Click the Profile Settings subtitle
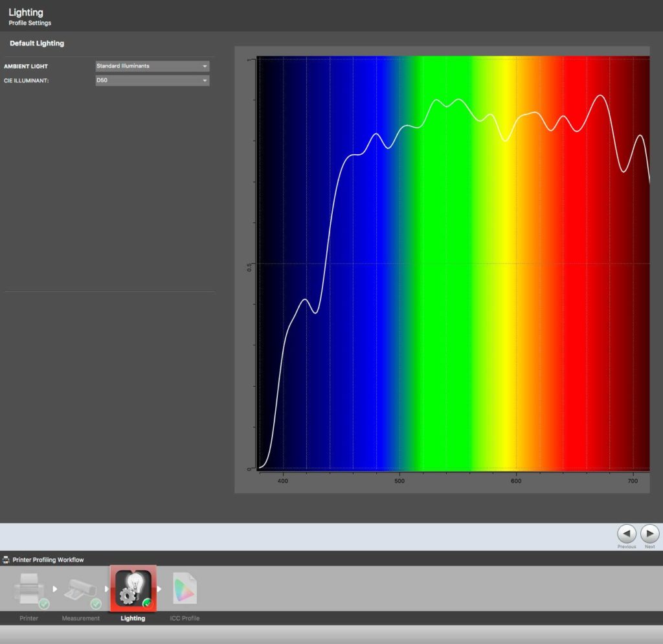This screenshot has height=644, width=663. [x=30, y=23]
